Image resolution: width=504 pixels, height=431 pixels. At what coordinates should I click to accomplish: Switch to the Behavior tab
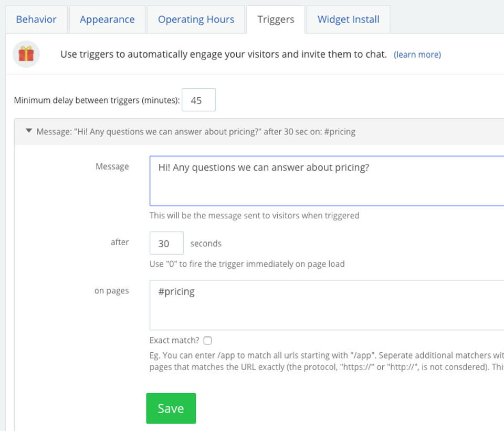pos(36,19)
